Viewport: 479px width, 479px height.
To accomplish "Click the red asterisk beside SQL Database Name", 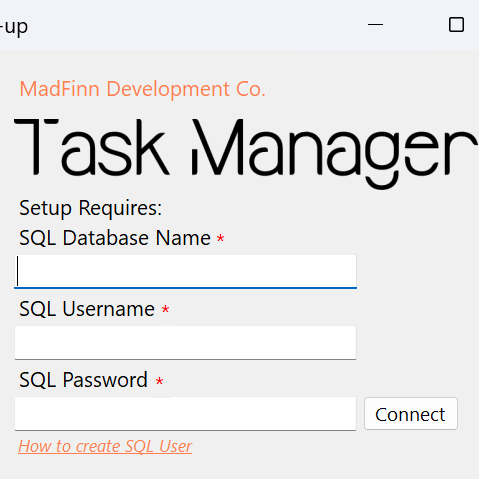I will 220,238.
